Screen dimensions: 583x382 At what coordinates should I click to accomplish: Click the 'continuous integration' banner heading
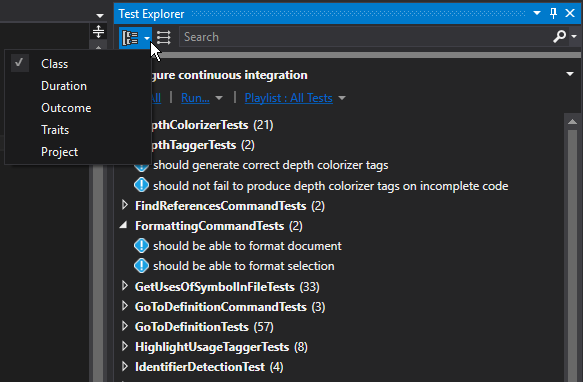click(x=228, y=75)
